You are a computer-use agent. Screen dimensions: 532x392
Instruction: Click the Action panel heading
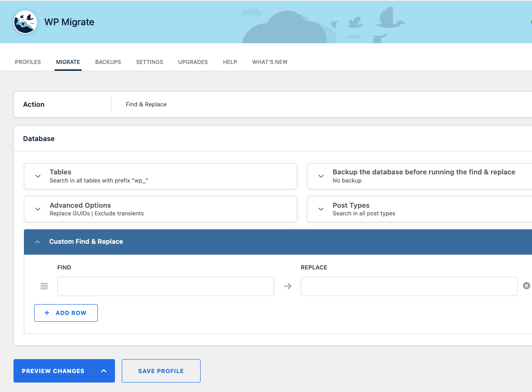pos(34,105)
